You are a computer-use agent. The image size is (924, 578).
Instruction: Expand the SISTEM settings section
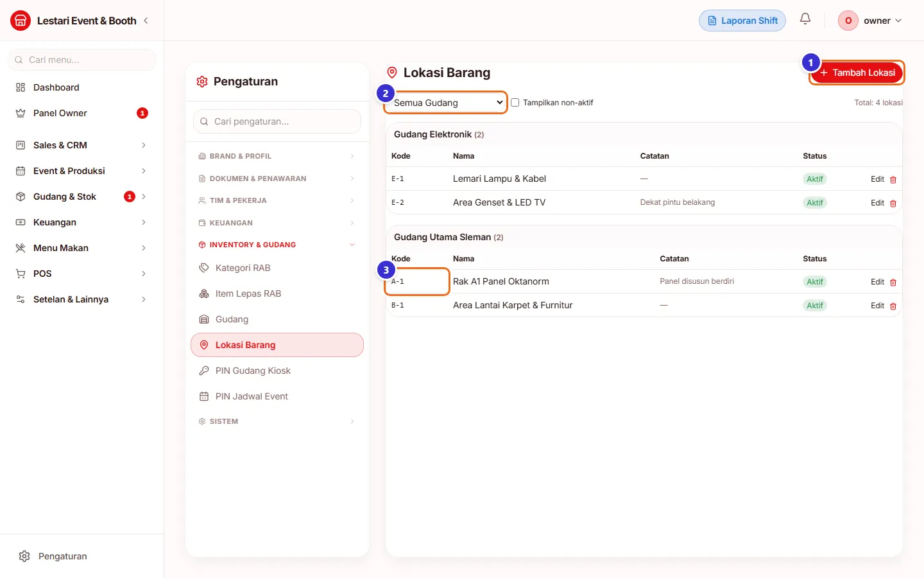tap(277, 421)
